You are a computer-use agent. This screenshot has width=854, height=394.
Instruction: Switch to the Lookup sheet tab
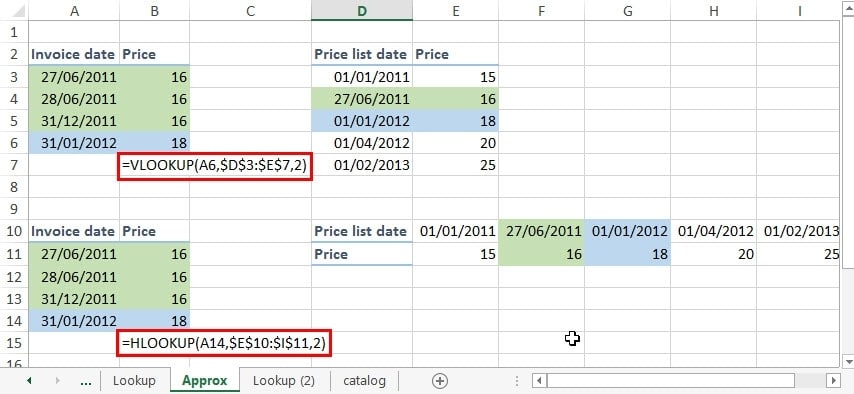pyautogui.click(x=134, y=381)
